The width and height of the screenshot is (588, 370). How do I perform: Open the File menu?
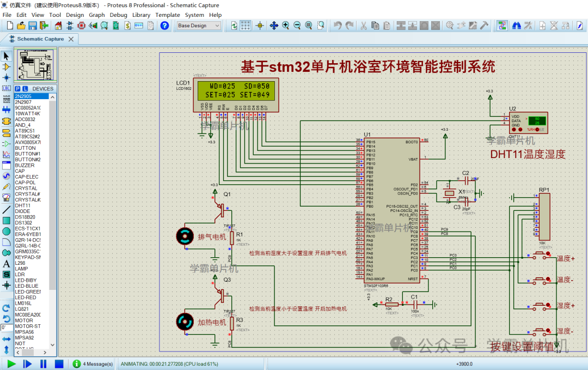7,15
